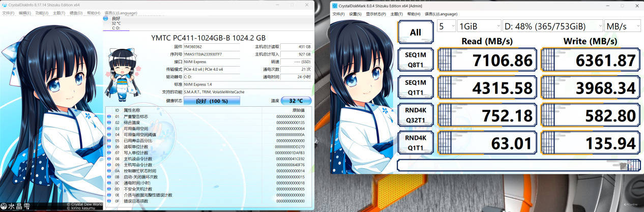
Task: Start the RND4K Q1T1 test
Action: click(415, 142)
